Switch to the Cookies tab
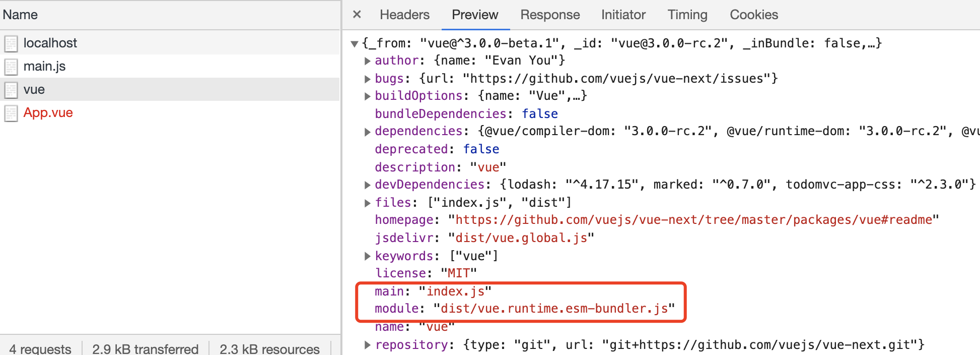The image size is (980, 355). (754, 15)
